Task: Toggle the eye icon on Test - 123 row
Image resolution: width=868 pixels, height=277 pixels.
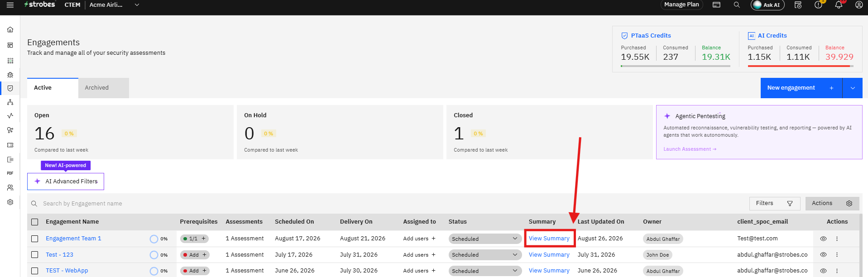Action: click(x=823, y=255)
